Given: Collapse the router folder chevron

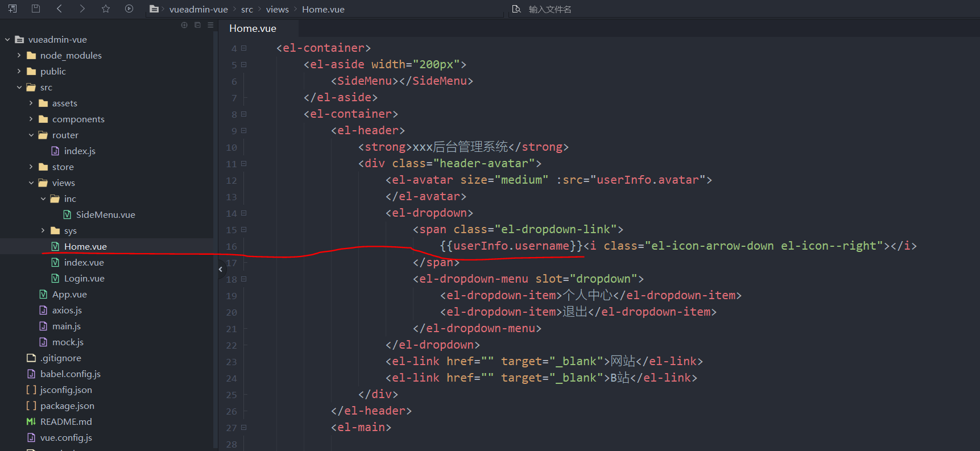Looking at the screenshot, I should click(x=31, y=135).
